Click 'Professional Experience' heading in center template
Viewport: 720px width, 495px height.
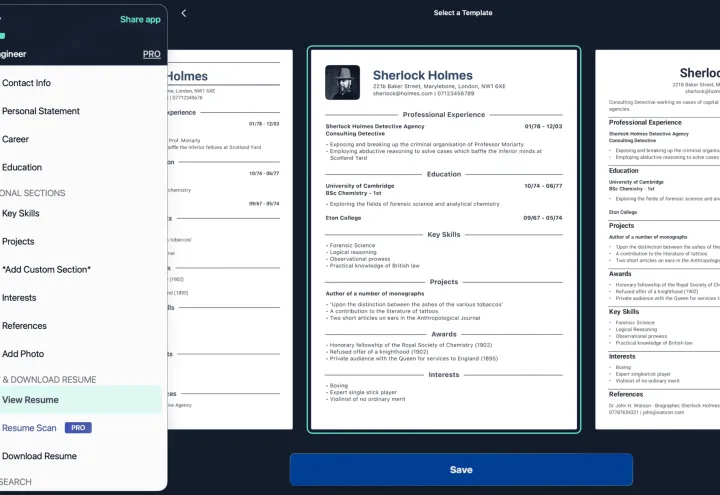[444, 115]
